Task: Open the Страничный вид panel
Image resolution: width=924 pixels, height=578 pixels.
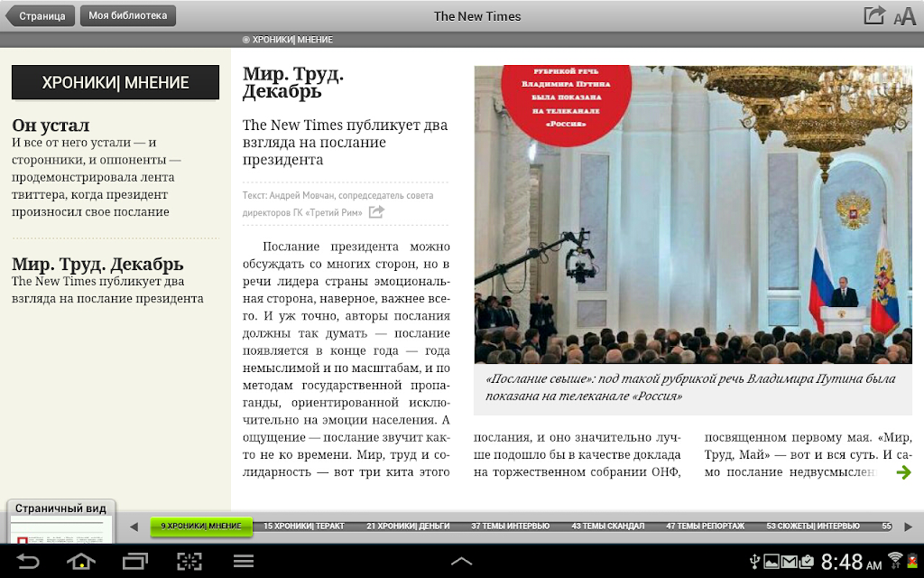Action: pyautogui.click(x=60, y=508)
